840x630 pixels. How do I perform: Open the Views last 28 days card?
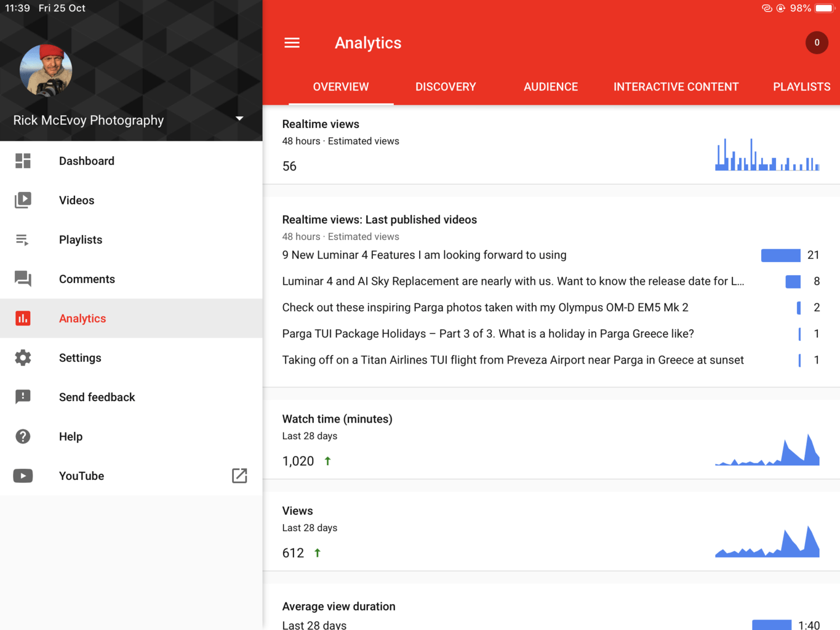point(551,532)
